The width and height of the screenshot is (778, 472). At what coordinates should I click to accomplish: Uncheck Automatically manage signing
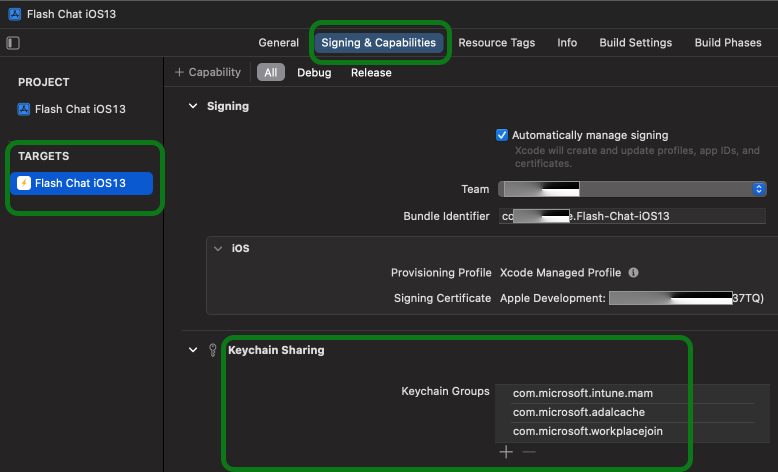(x=502, y=135)
